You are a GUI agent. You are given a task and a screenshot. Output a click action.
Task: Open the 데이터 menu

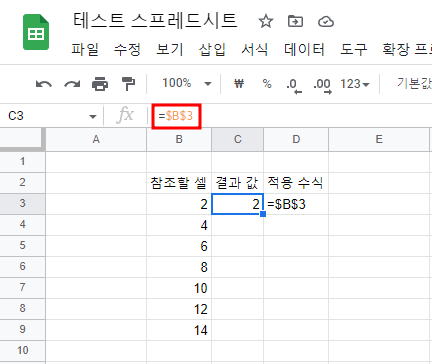pyautogui.click(x=304, y=50)
